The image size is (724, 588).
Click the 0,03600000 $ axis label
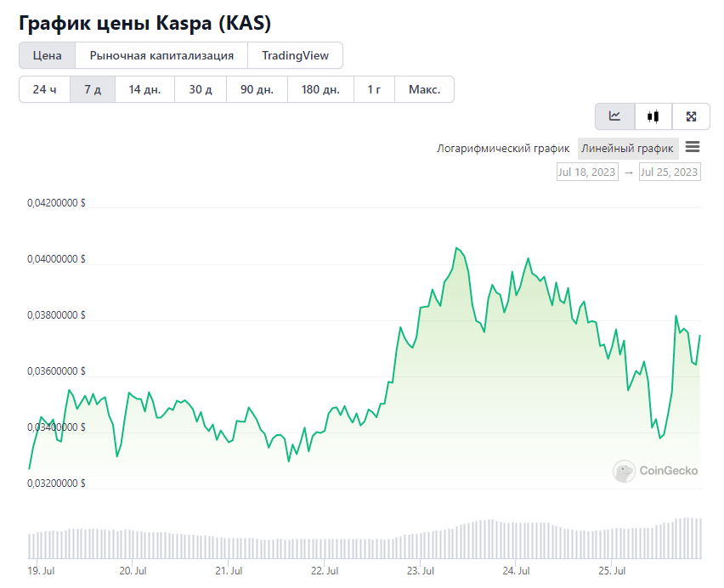click(x=56, y=371)
